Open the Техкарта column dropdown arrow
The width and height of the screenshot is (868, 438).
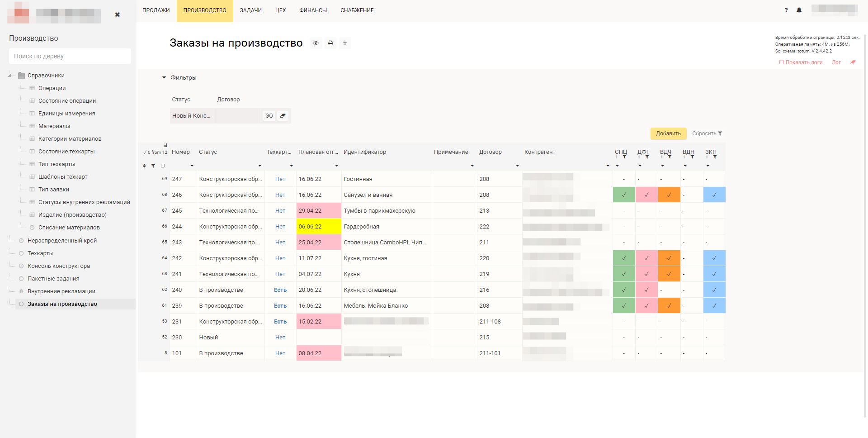point(292,166)
